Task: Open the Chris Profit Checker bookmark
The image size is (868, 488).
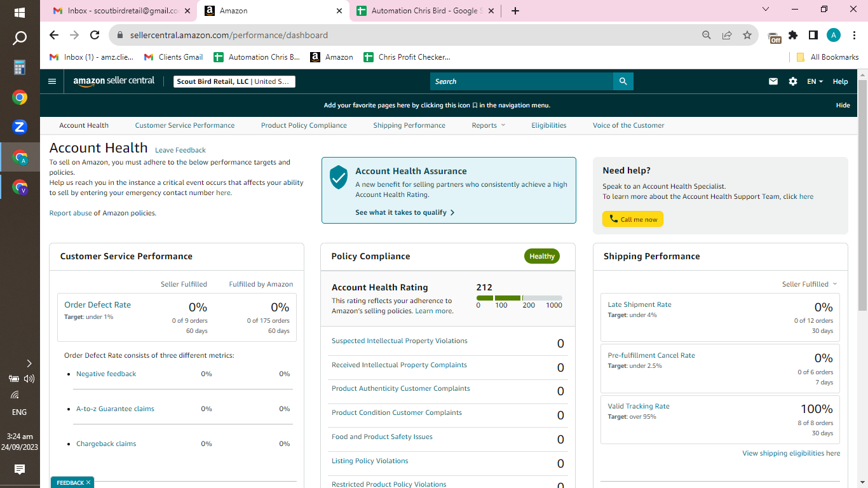Action: tap(407, 57)
